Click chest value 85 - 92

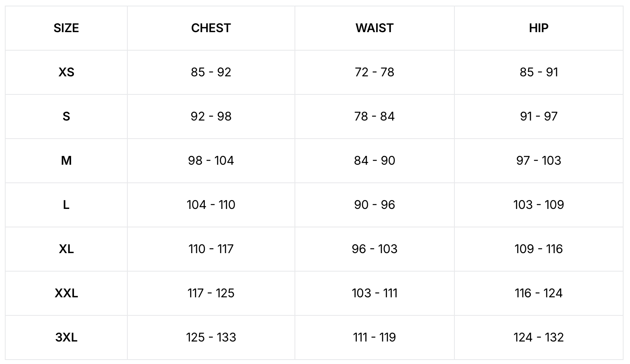click(x=211, y=72)
